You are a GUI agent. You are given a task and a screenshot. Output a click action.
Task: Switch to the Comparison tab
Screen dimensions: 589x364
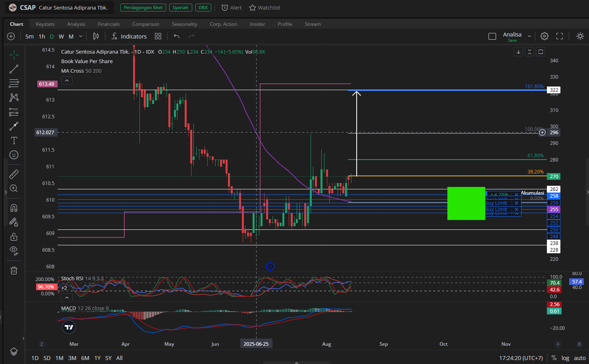pos(146,24)
